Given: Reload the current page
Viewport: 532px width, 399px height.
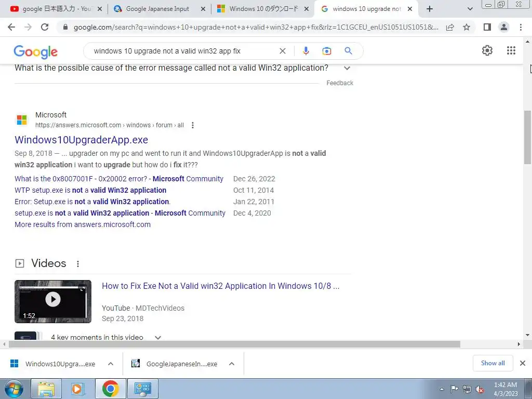Looking at the screenshot, I should [45, 27].
